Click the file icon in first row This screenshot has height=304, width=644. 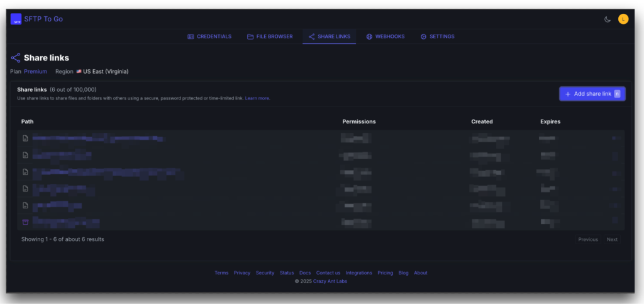pos(25,138)
